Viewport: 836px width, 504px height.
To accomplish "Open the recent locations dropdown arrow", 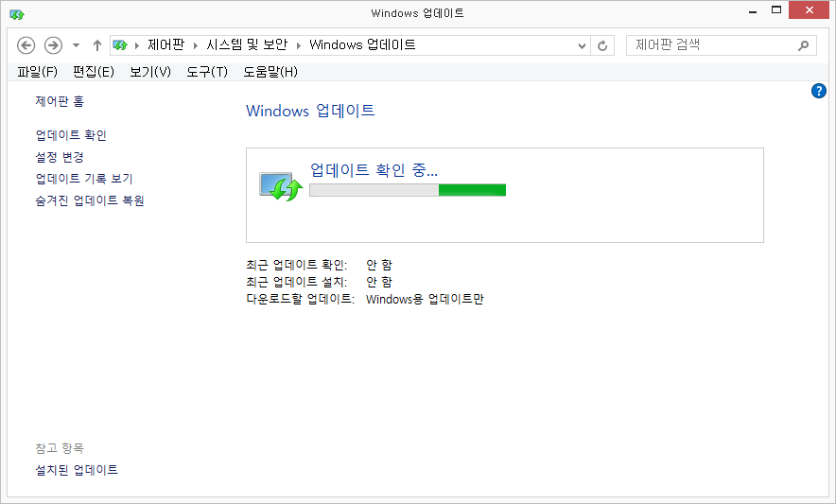I will (77, 45).
